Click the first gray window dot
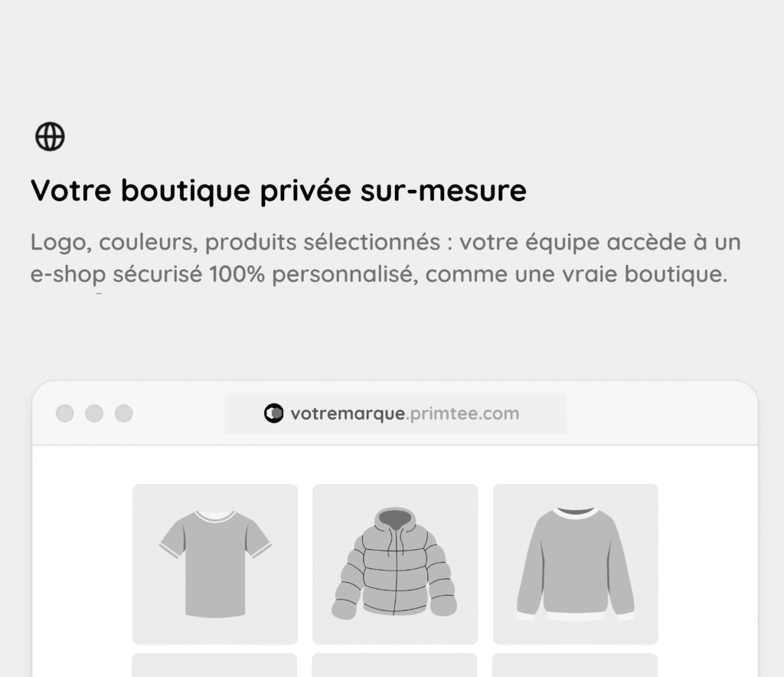Image resolution: width=784 pixels, height=677 pixels. coord(65,414)
